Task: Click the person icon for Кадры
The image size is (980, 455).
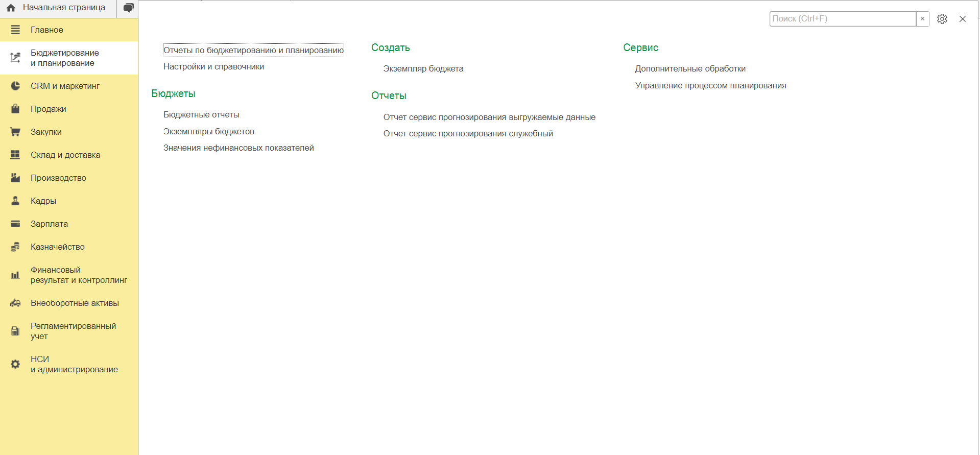Action: (15, 201)
